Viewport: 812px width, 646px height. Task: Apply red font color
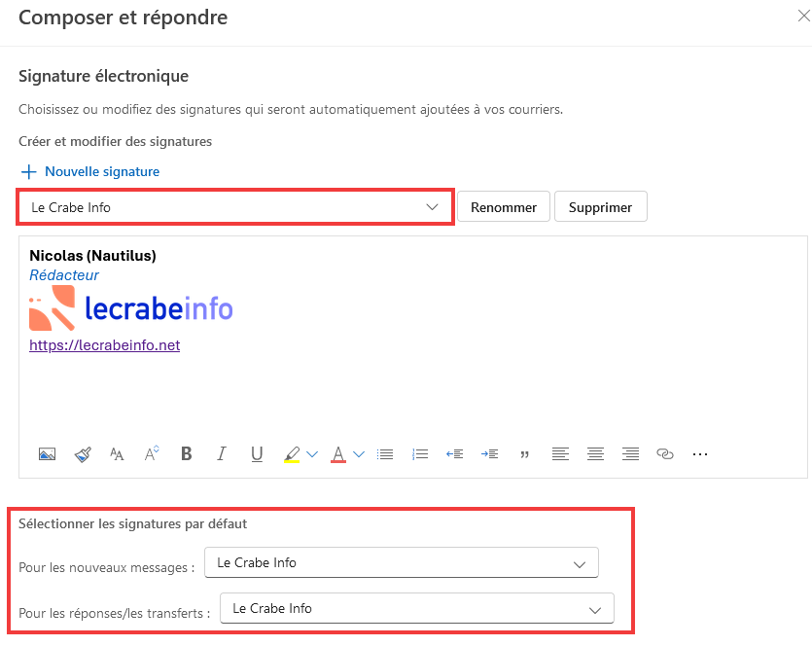[338, 455]
